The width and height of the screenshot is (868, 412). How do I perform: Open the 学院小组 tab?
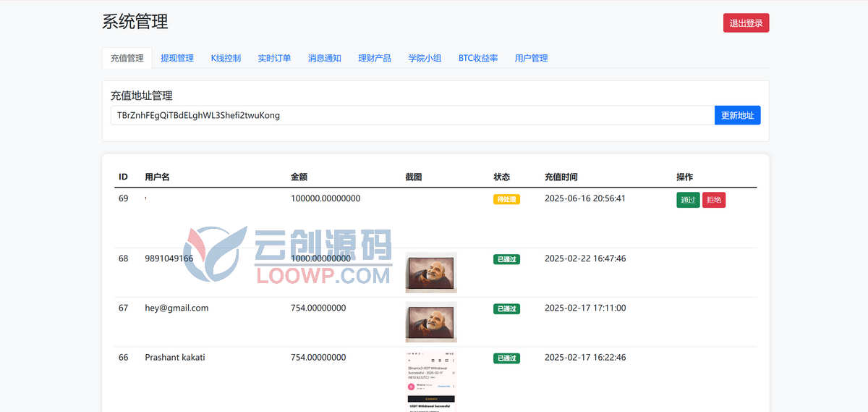tap(425, 58)
